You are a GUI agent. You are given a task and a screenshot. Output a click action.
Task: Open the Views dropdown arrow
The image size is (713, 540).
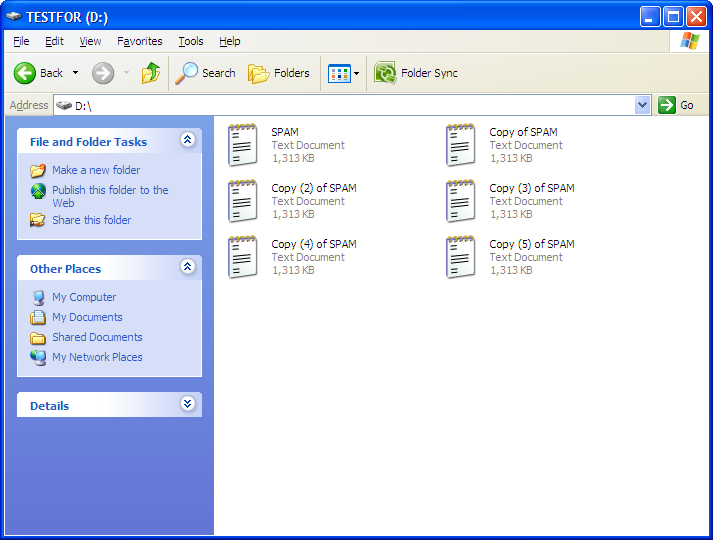pos(357,73)
